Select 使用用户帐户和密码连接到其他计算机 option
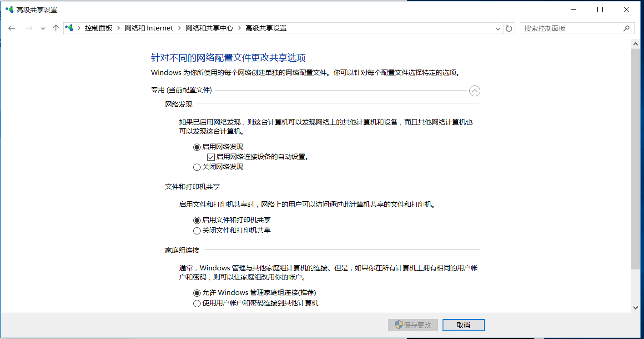This screenshot has width=644, height=339. (197, 303)
